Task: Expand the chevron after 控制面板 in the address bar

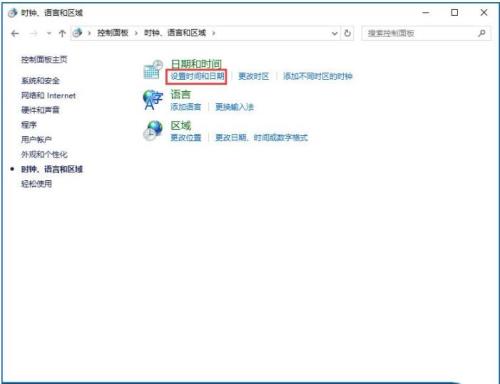Action: click(x=136, y=33)
